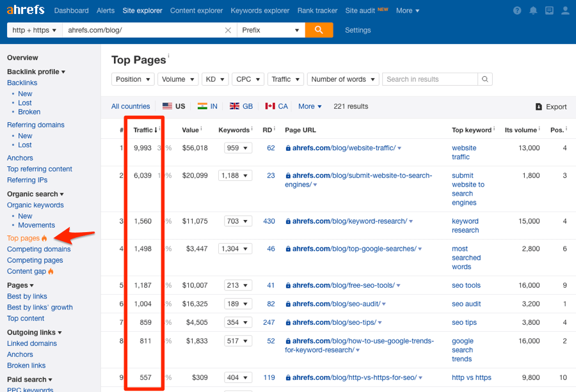Open Backlinks in the sidebar
576x392 pixels.
(x=22, y=82)
